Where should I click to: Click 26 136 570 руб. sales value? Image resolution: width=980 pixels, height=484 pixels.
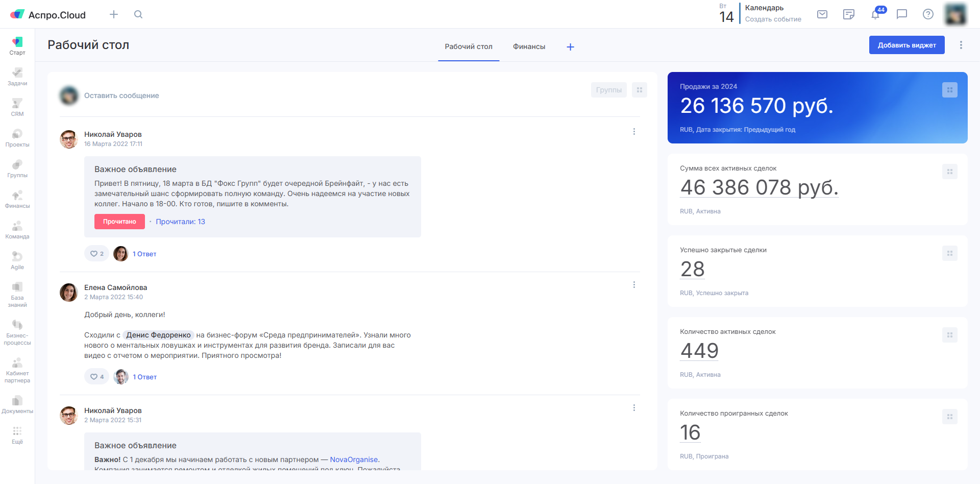point(756,106)
